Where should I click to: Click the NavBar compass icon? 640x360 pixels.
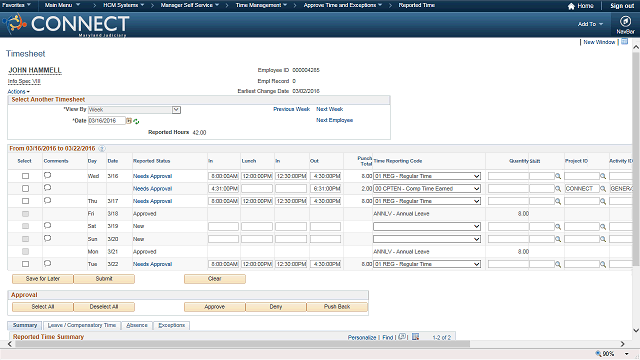coord(625,21)
